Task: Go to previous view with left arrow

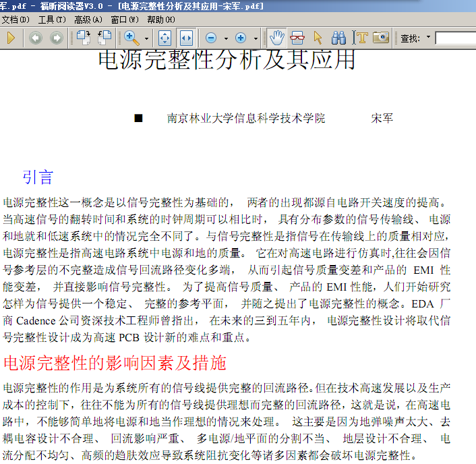Action: point(36,38)
